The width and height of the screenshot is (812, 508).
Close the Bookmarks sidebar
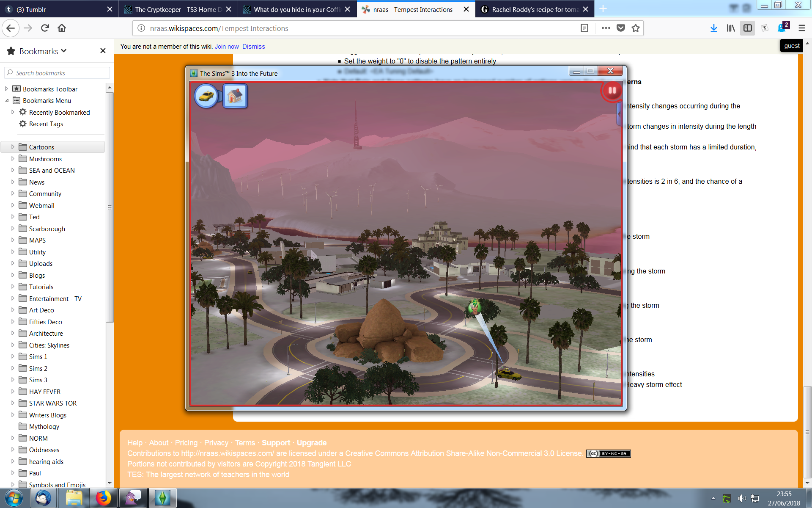pyautogui.click(x=103, y=51)
